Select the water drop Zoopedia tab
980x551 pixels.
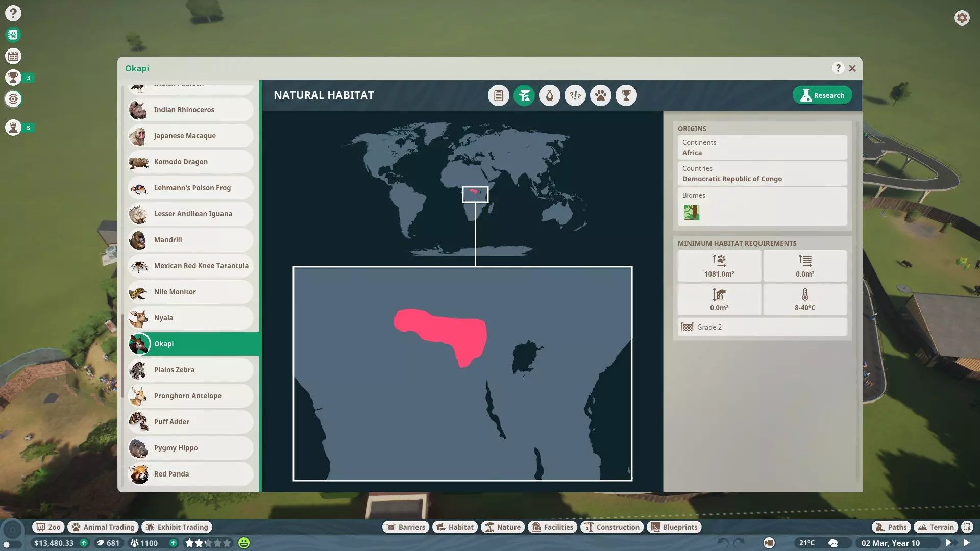pos(549,95)
